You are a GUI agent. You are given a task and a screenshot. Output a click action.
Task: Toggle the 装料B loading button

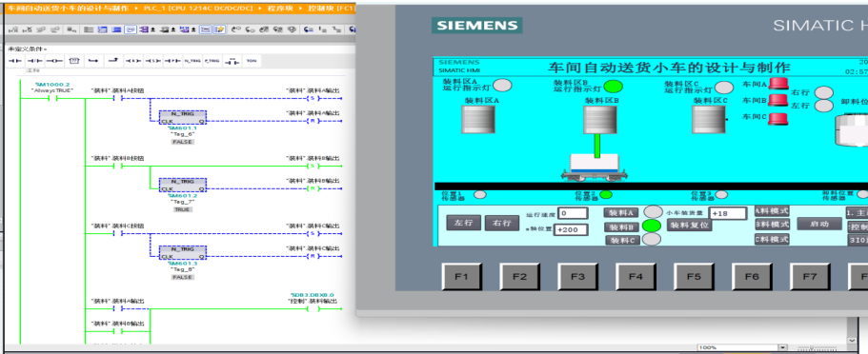[x=621, y=226]
